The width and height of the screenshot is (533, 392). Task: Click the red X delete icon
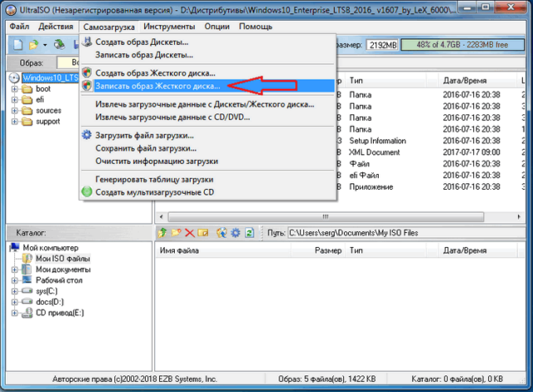coord(190,233)
